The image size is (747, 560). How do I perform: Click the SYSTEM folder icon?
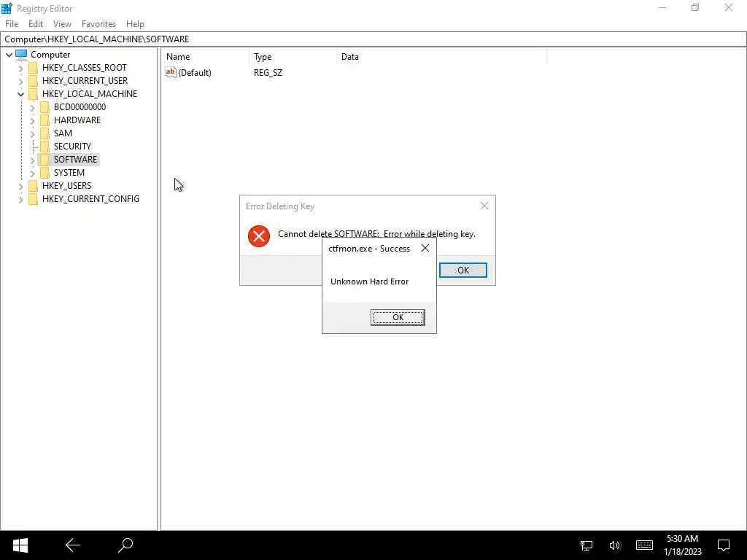44,172
